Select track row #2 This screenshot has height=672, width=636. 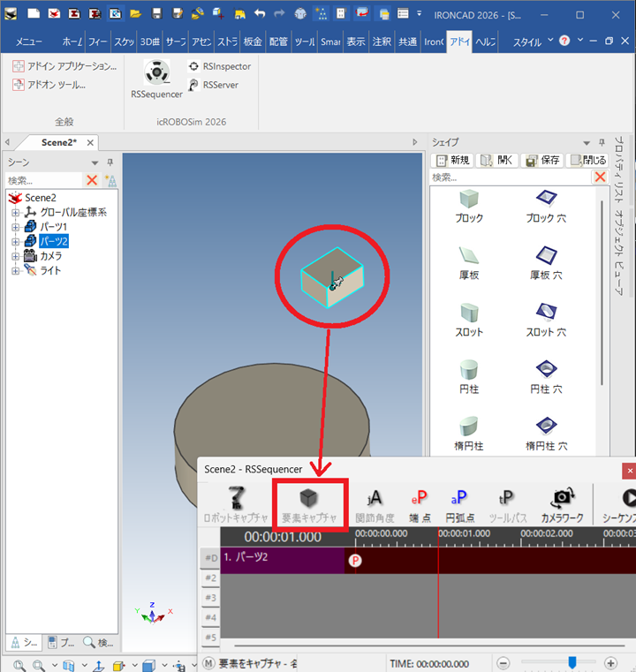pos(210,578)
